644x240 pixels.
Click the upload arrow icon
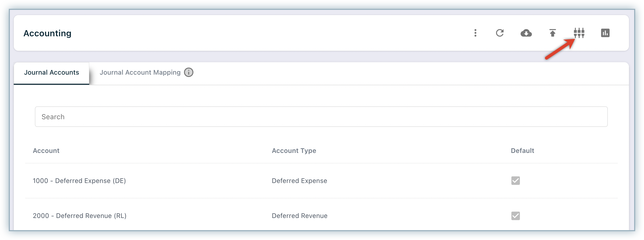(x=552, y=33)
